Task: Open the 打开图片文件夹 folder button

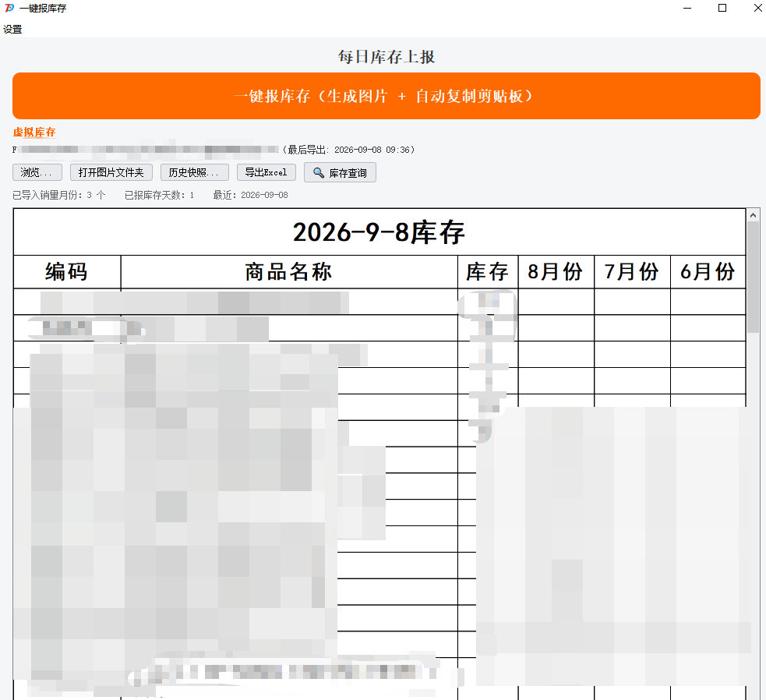Action: [111, 172]
